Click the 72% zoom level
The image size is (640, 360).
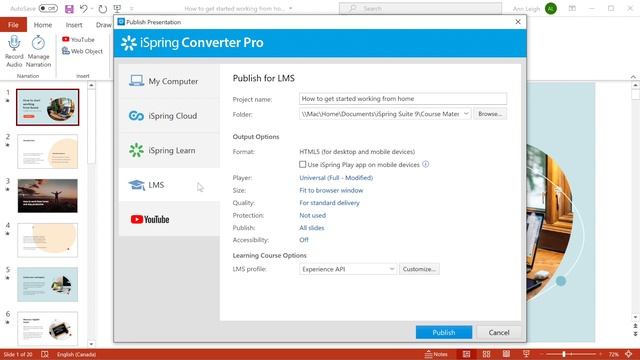[x=613, y=354]
